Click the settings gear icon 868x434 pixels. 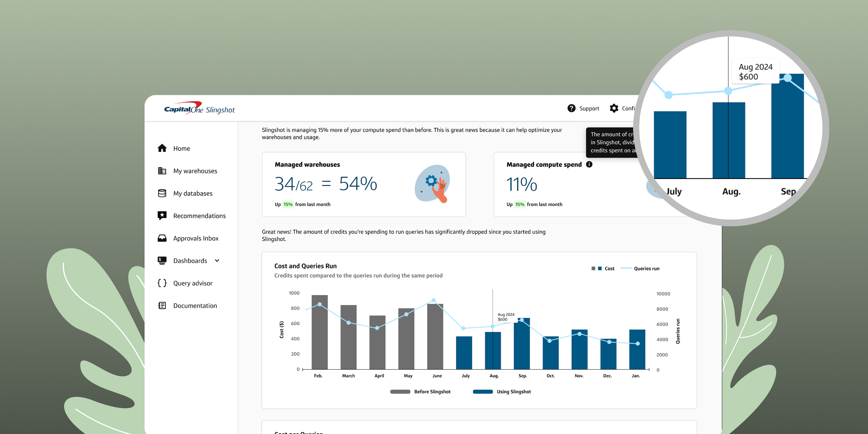[614, 108]
